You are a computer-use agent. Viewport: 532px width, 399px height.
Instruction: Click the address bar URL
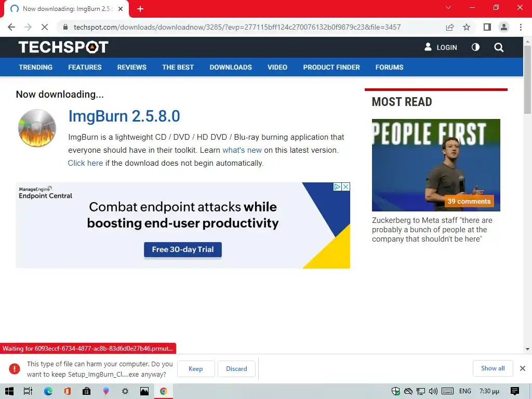point(237,27)
